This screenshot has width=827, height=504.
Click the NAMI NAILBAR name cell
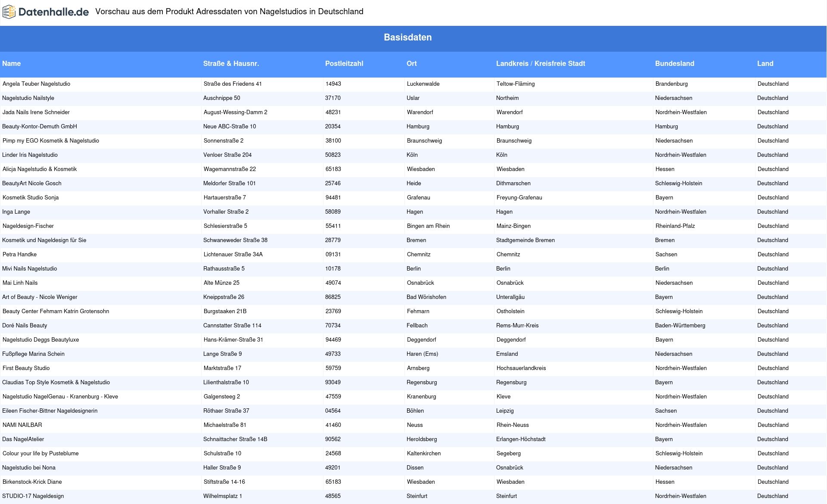pyautogui.click(x=22, y=425)
